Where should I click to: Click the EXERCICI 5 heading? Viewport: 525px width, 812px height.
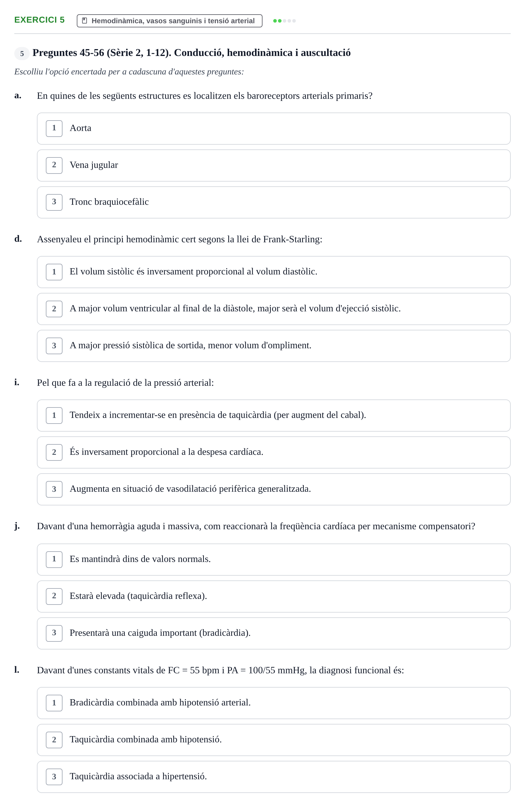40,20
